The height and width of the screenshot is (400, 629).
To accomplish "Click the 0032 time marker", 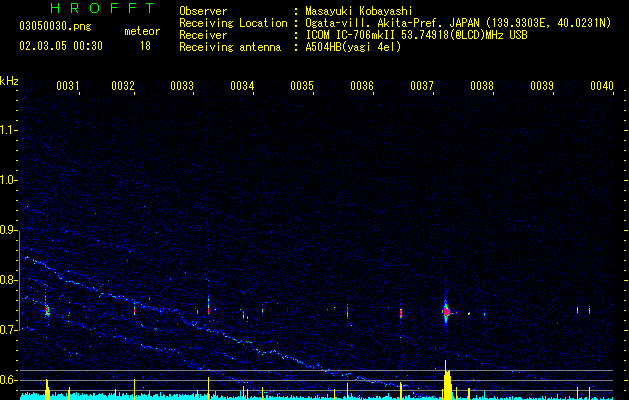I will 123,86.
